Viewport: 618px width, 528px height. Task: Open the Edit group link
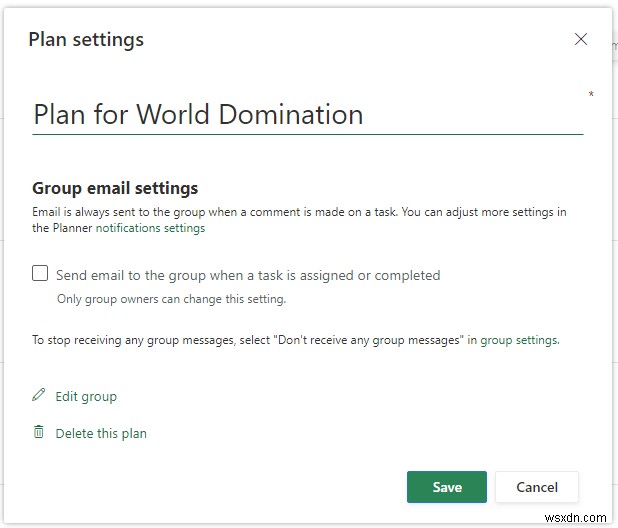(x=86, y=396)
